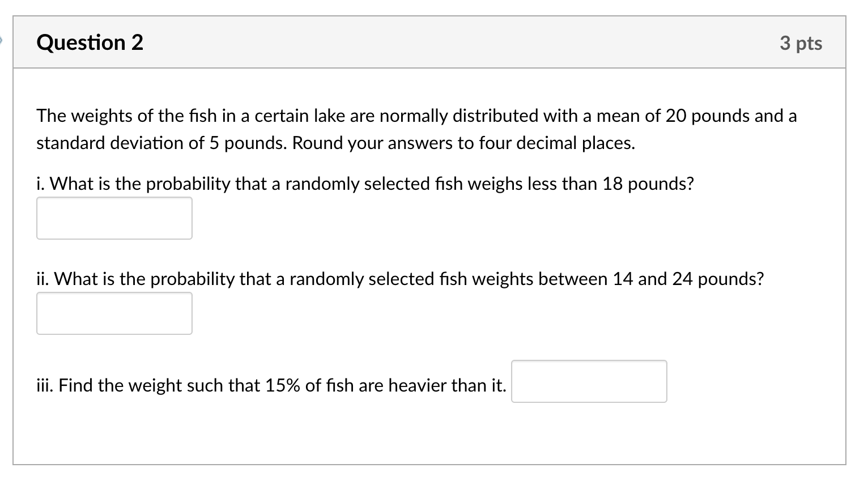
Task: Click the empty area below part iii
Action: click(429, 433)
